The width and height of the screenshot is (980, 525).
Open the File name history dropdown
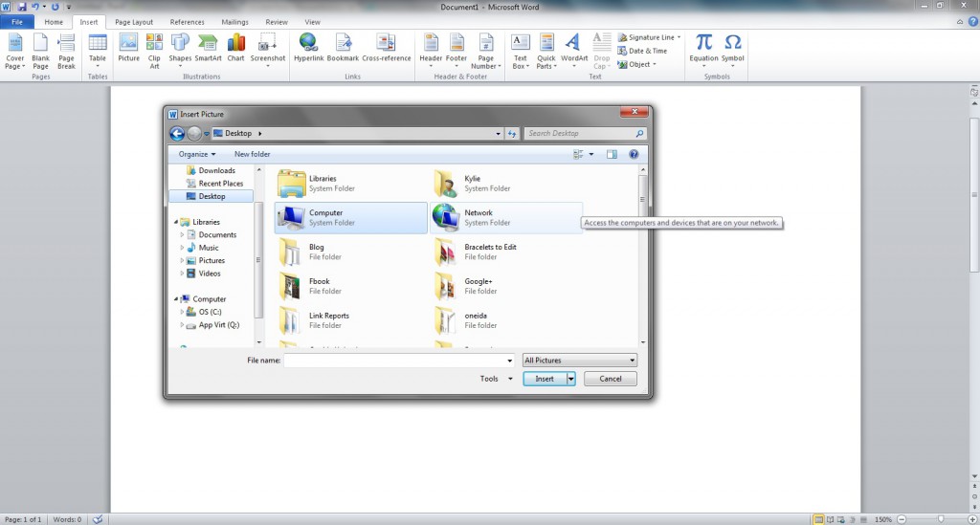[x=509, y=361]
